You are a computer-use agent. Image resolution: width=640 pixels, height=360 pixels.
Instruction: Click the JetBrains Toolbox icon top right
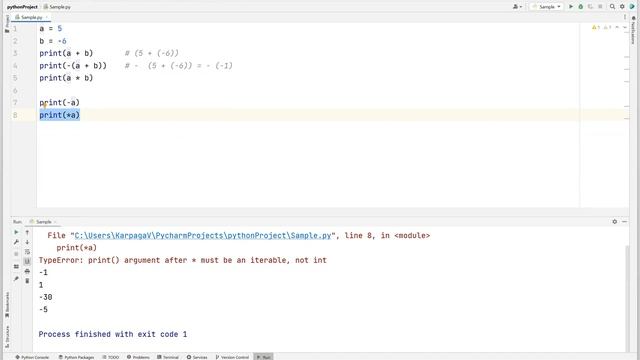click(632, 7)
